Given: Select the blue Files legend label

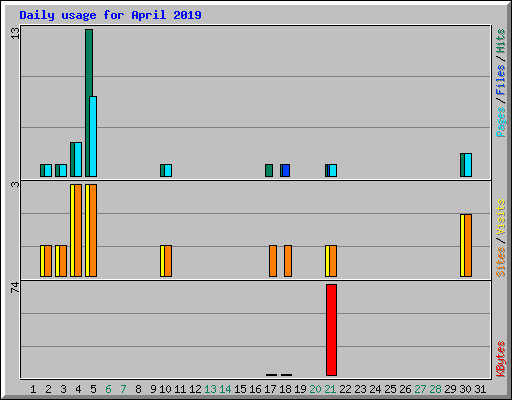Looking at the screenshot, I should (501, 79).
